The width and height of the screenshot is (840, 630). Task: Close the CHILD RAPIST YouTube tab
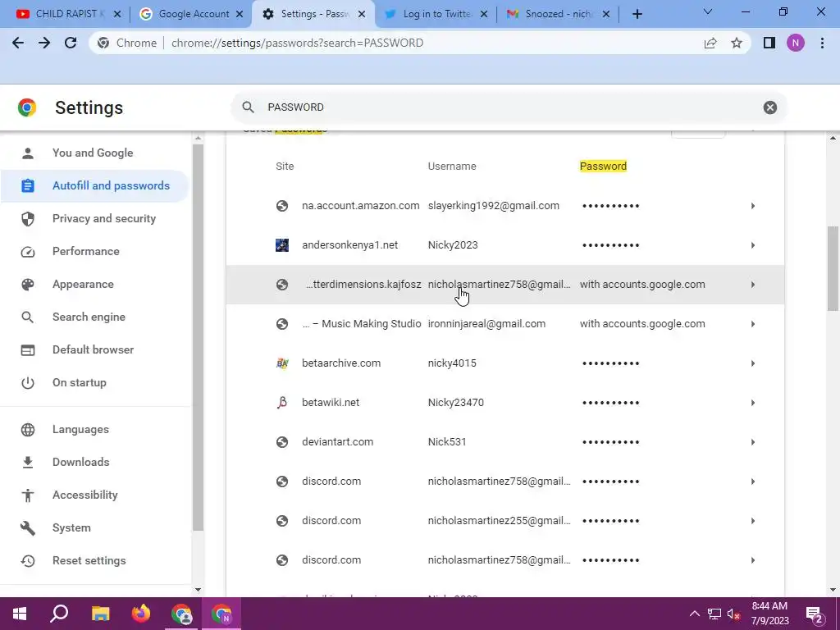pyautogui.click(x=117, y=15)
